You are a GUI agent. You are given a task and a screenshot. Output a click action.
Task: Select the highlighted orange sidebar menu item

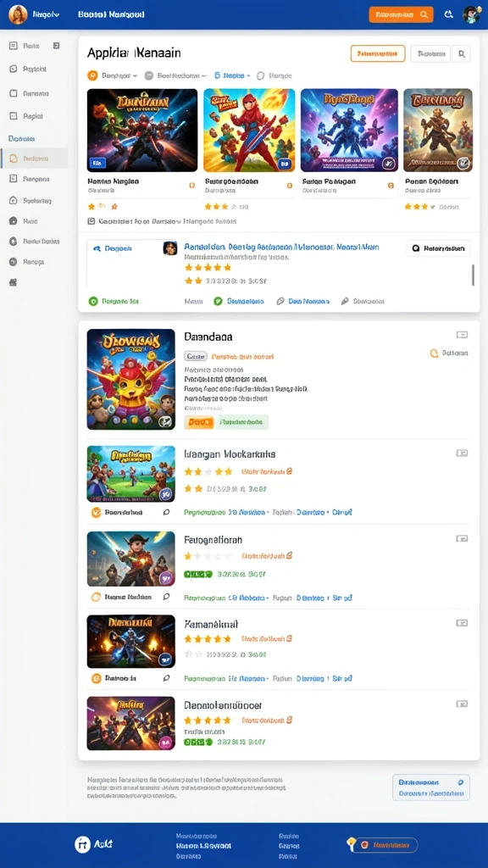pyautogui.click(x=34, y=159)
